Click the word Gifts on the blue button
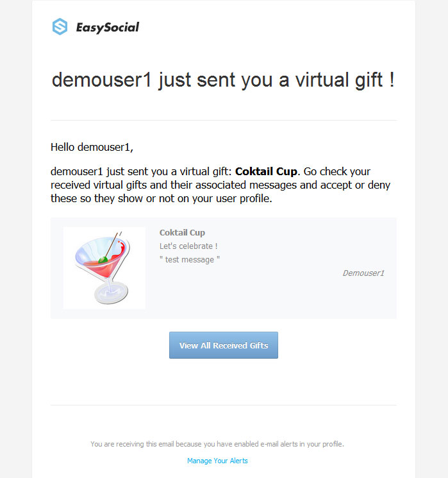The width and height of the screenshot is (448, 478). (259, 345)
